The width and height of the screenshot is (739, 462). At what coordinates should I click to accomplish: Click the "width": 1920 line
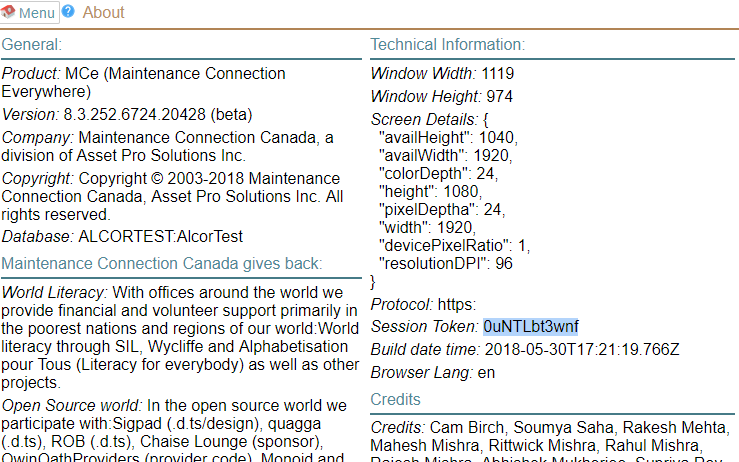[x=427, y=227]
